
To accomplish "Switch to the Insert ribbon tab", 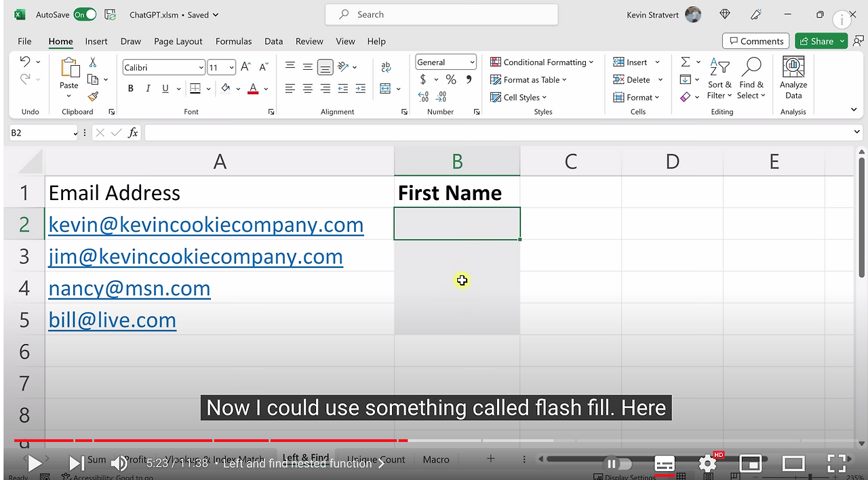I will (96, 41).
